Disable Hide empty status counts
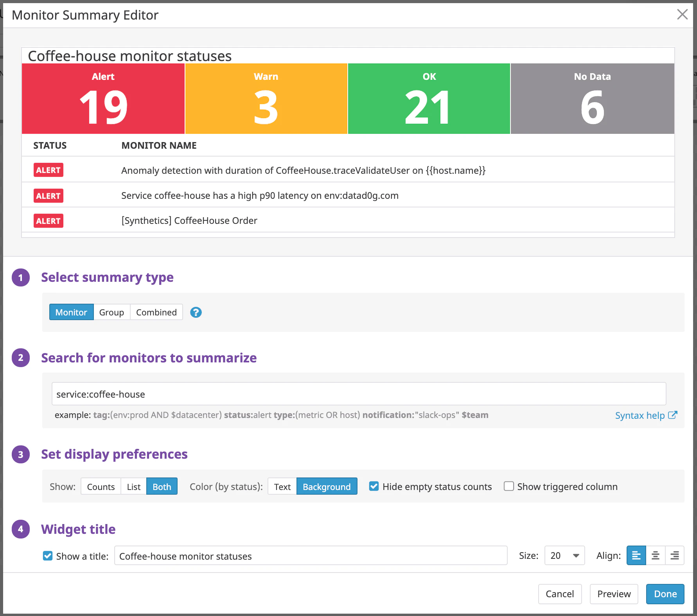Viewport: 697px width, 616px height. click(374, 486)
